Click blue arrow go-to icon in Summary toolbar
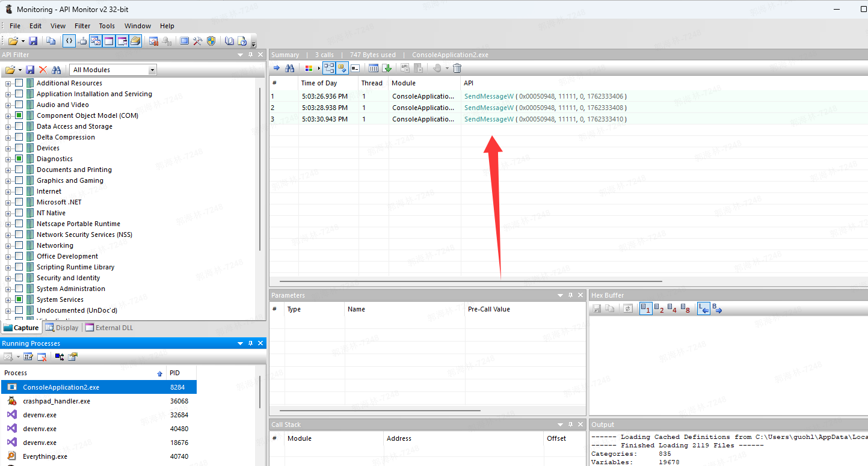Screen dimensions: 868x466 click(x=277, y=68)
